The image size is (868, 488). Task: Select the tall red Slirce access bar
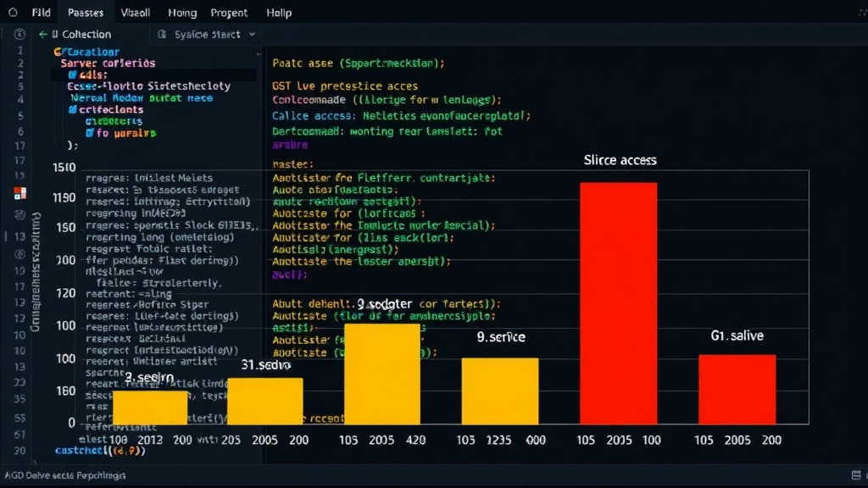pyautogui.click(x=618, y=303)
